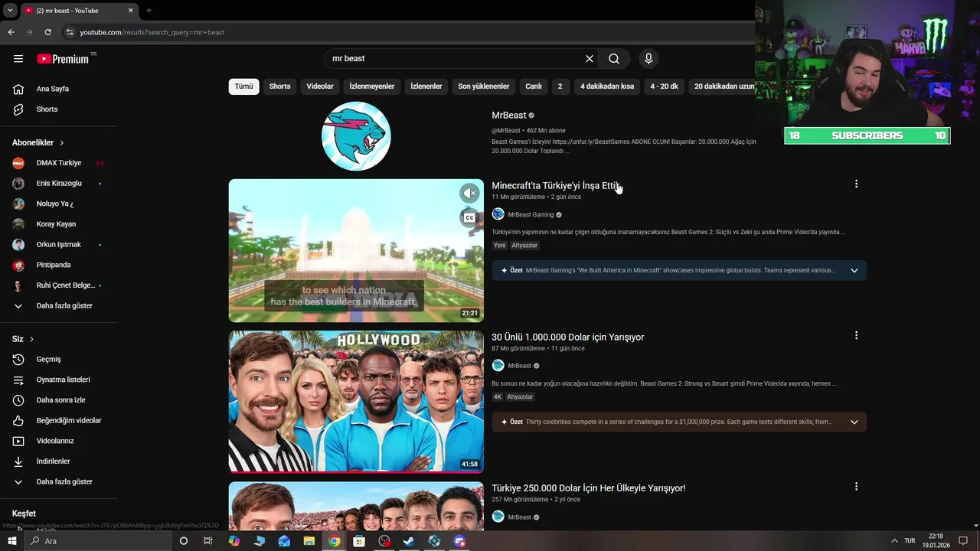Open Orkun Işıtmak subscription channel
The height and width of the screenshot is (551, 980).
(x=59, y=245)
